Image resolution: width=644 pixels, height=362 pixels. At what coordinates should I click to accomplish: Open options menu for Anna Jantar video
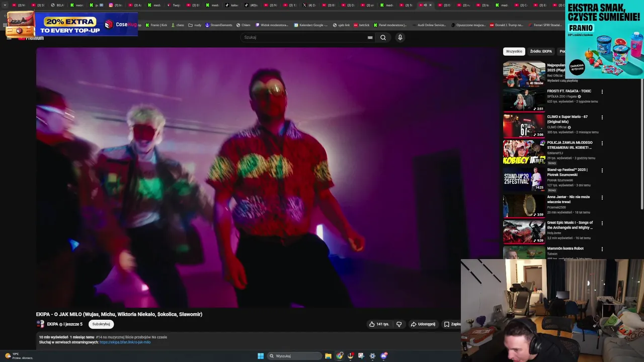[602, 198]
